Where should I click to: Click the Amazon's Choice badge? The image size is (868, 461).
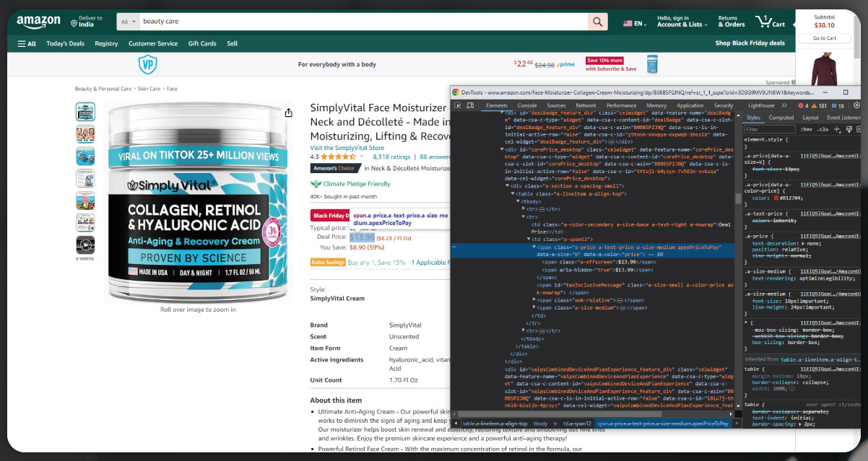click(335, 168)
